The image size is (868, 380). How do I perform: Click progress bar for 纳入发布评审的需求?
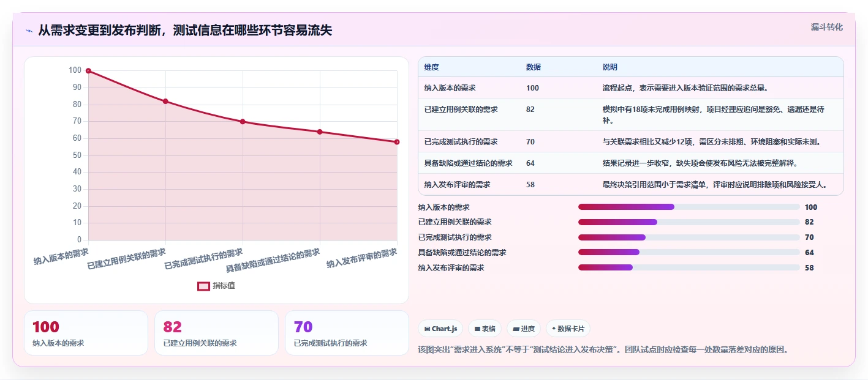click(689, 267)
